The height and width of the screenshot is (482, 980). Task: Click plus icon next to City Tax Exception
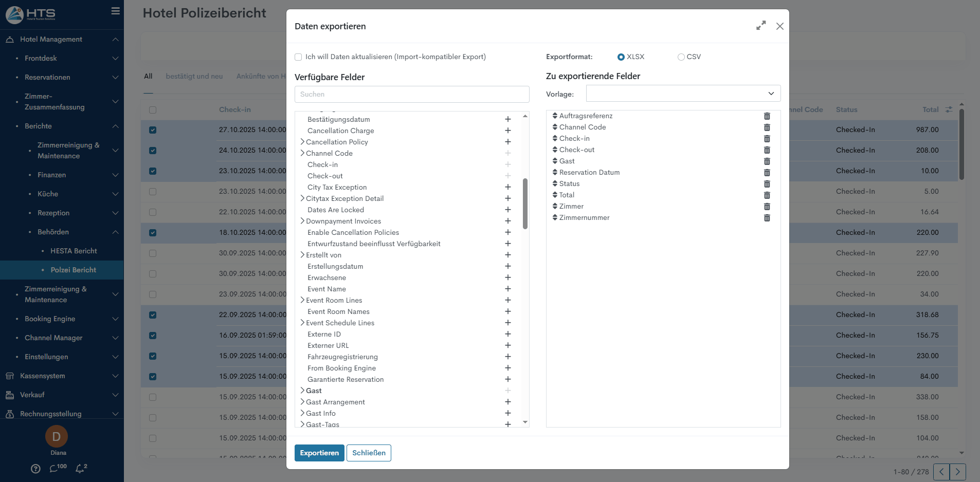[x=507, y=187]
